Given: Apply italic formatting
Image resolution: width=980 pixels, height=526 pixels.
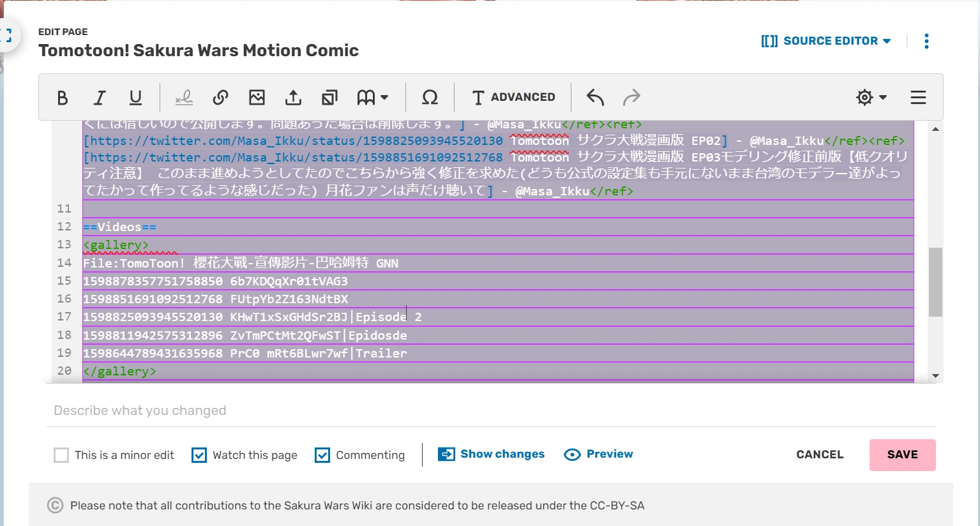Looking at the screenshot, I should tap(99, 97).
